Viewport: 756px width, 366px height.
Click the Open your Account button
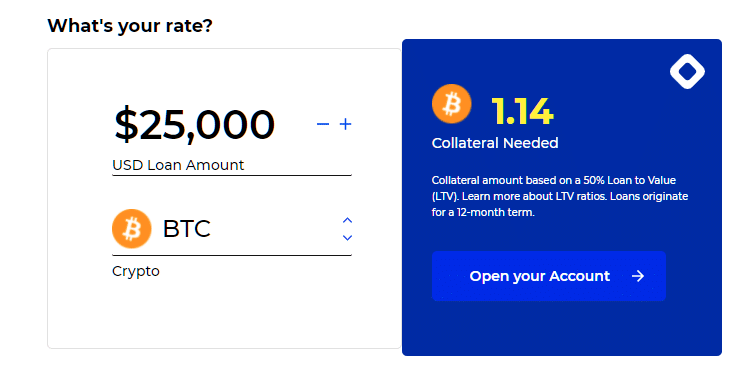click(549, 276)
